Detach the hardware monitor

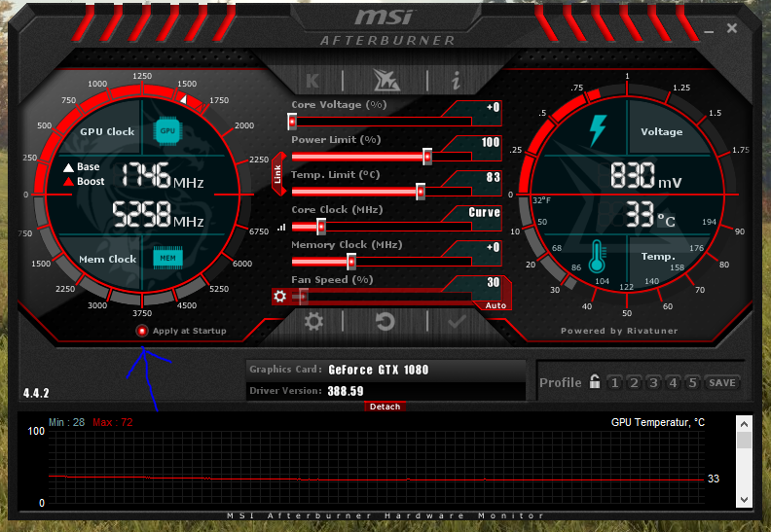(x=385, y=407)
